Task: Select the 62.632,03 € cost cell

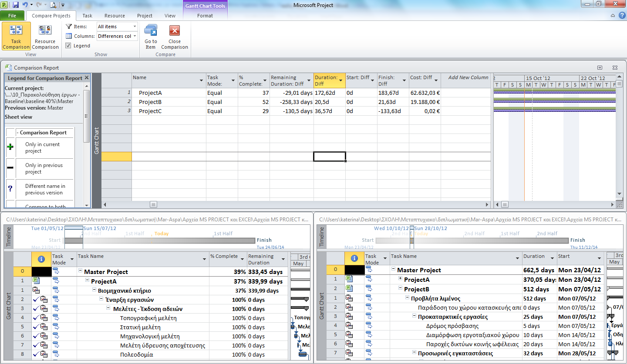Action: pos(425,93)
